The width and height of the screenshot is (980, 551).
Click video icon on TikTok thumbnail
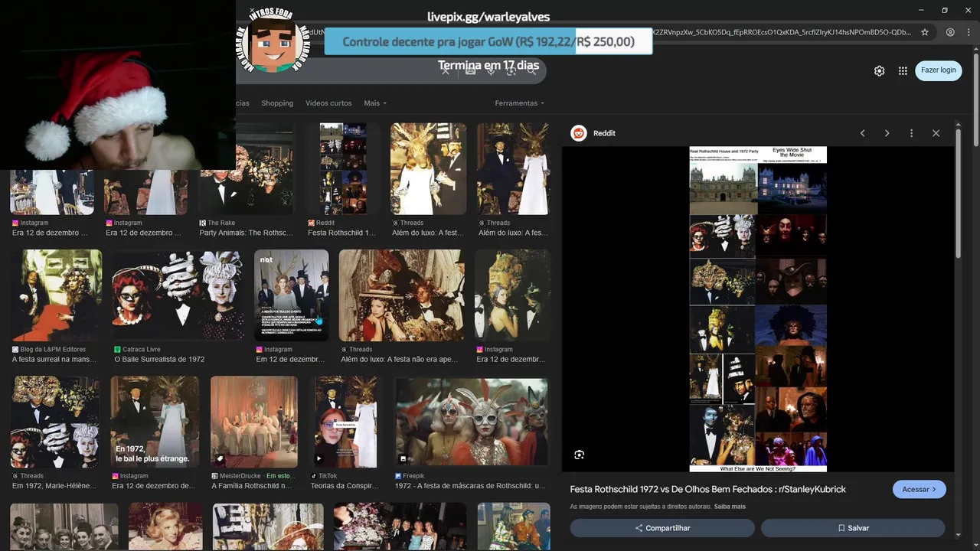tap(319, 459)
